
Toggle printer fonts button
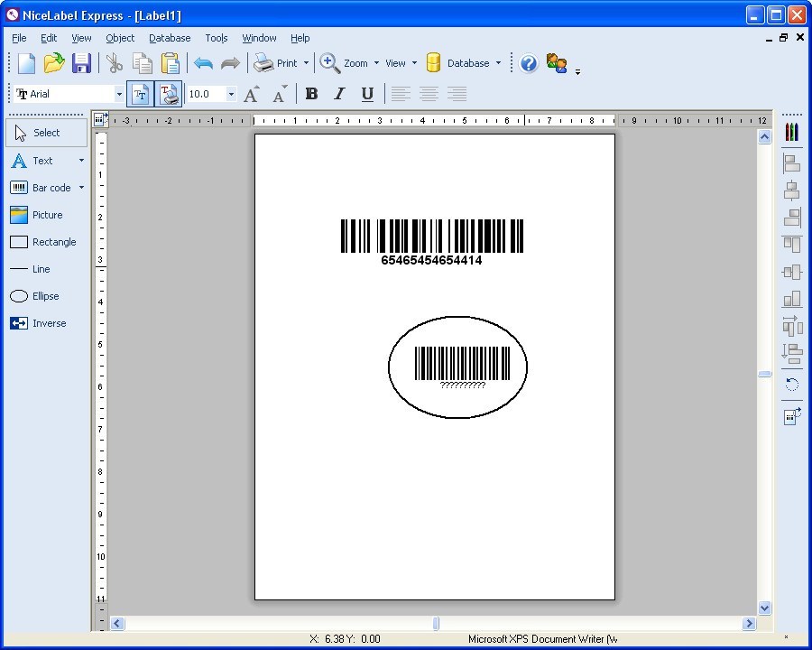169,94
